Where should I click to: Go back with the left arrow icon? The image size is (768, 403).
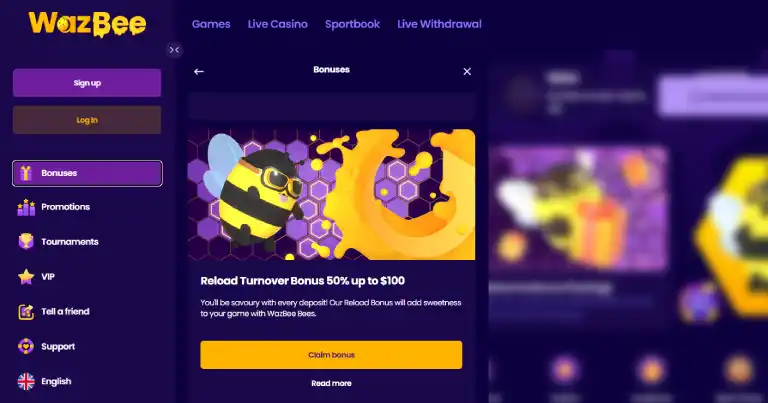(x=198, y=71)
